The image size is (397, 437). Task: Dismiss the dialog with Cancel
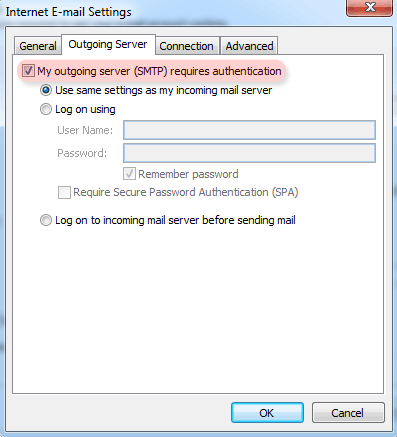(348, 413)
